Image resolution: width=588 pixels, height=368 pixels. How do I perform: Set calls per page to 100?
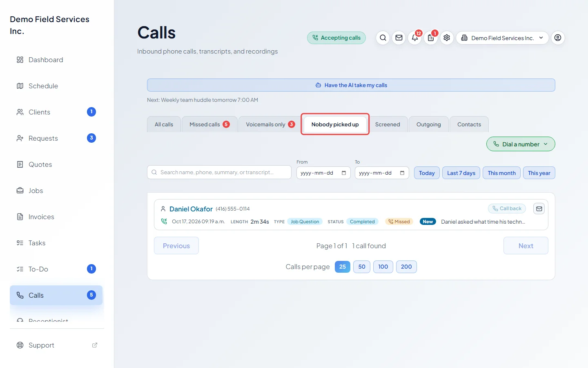point(383,267)
